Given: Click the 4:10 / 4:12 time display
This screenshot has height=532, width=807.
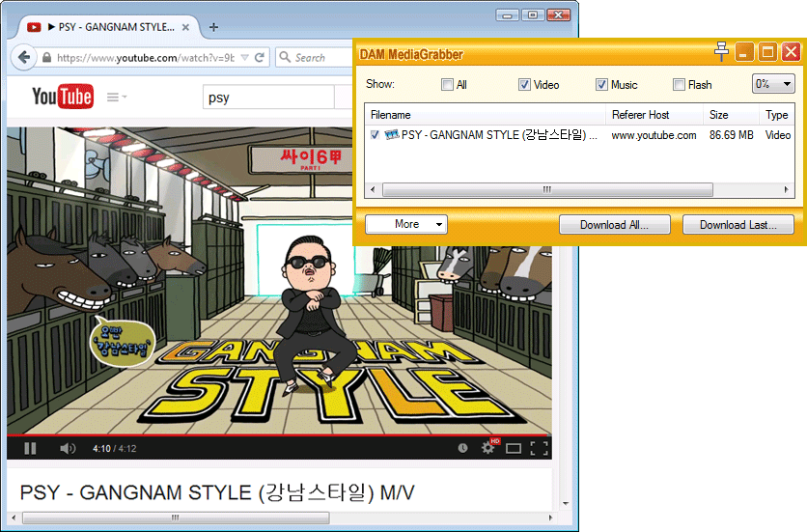Looking at the screenshot, I should click(x=114, y=449).
